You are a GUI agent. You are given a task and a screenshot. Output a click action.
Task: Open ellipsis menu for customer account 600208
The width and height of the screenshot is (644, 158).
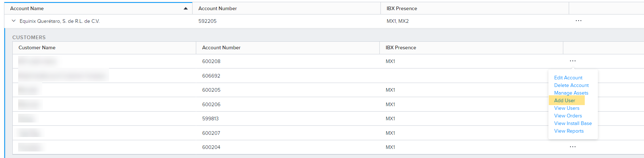(573, 61)
